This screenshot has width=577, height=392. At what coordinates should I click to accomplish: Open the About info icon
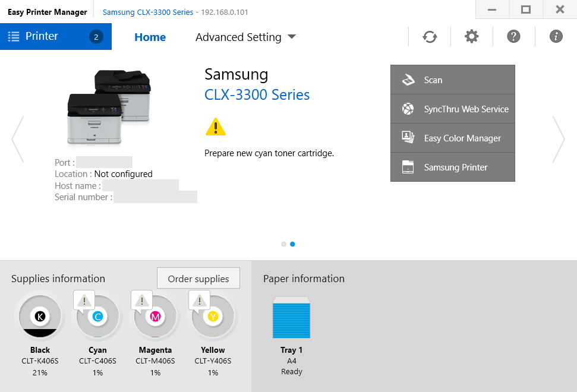pos(556,36)
